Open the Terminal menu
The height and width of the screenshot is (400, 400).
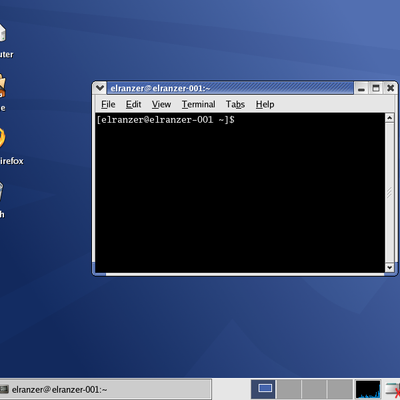198,104
